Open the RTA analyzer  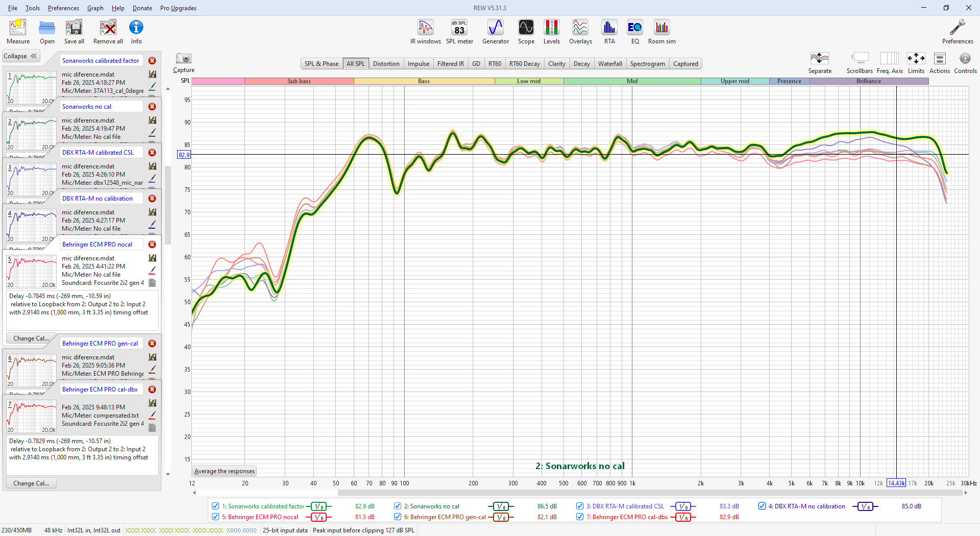click(x=609, y=32)
